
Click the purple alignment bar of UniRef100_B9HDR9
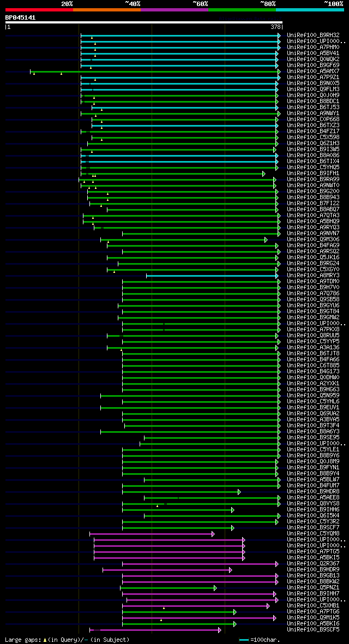point(167,570)
